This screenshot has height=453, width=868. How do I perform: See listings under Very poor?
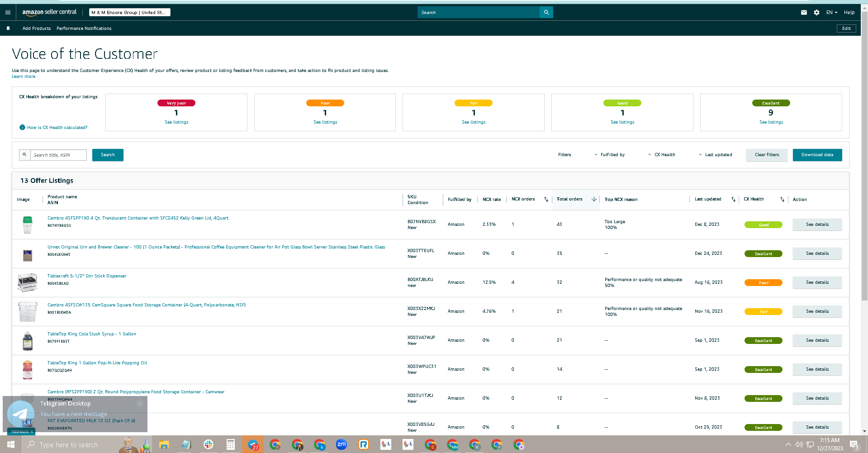tap(176, 122)
